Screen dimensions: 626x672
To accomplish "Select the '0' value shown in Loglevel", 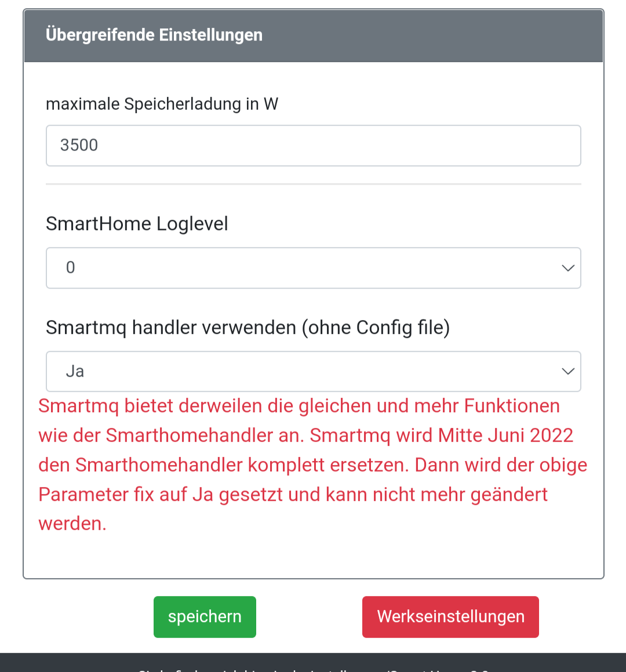I will pyautogui.click(x=71, y=268).
